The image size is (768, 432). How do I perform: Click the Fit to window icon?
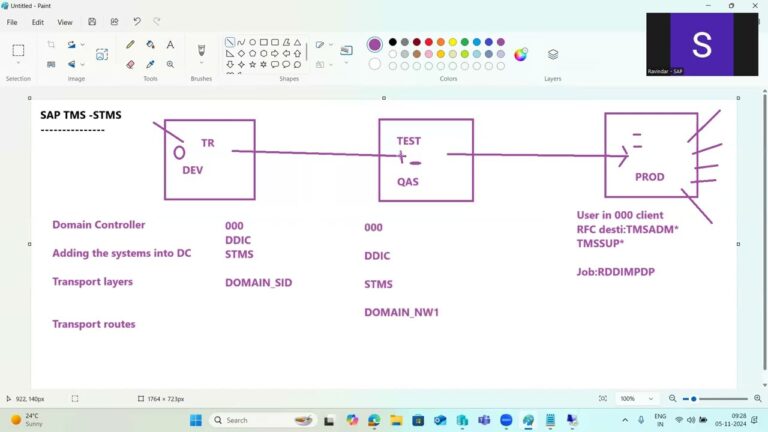603,399
